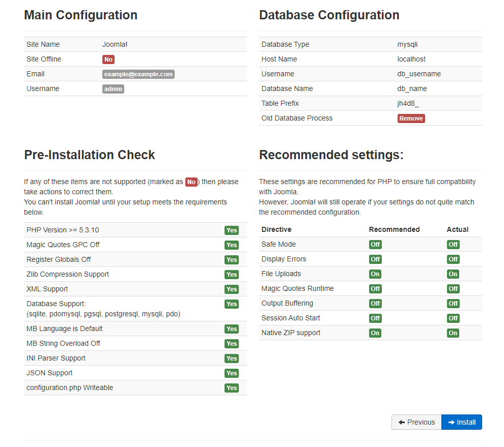Click the admin username badge
The image size is (504, 447).
click(x=113, y=89)
